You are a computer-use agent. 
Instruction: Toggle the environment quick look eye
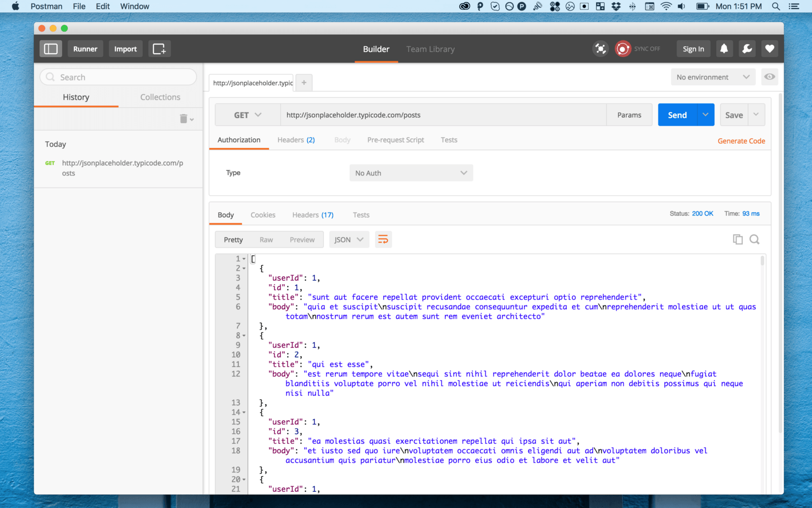pos(770,77)
